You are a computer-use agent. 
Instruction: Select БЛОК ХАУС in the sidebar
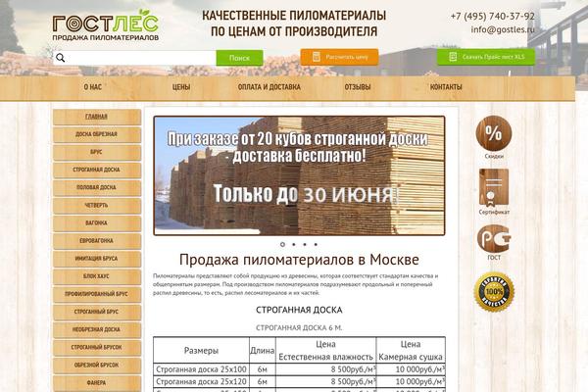point(97,276)
